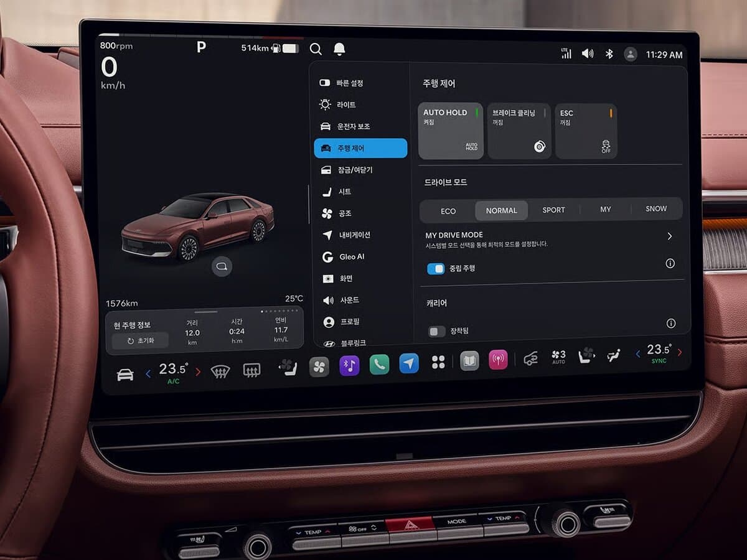Select MY drive mode tab
The width and height of the screenshot is (747, 560).
click(606, 209)
